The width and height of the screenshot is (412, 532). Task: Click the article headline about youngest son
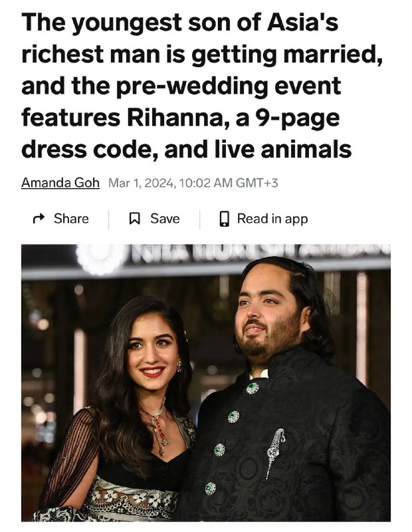[202, 86]
